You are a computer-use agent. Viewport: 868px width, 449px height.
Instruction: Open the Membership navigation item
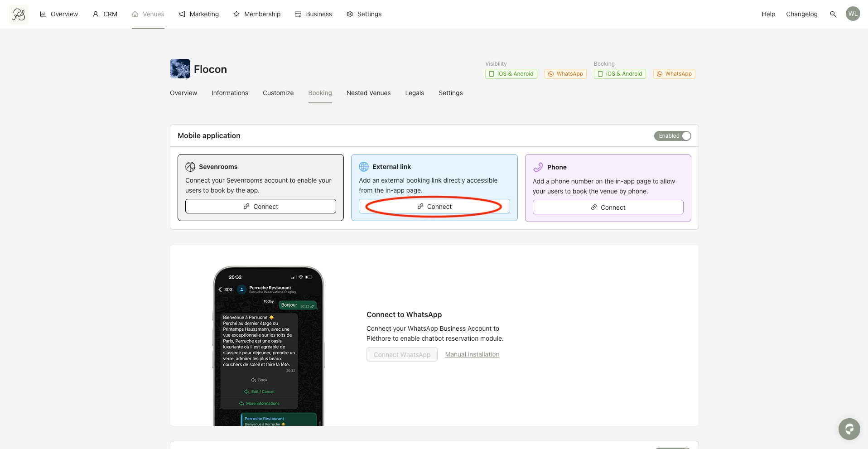pos(257,14)
